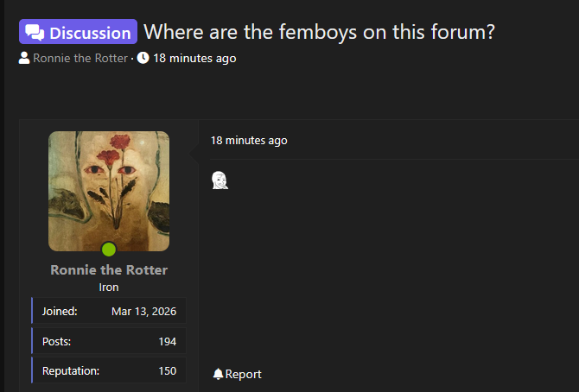579x392 pixels.
Task: Click the bell icon next to Report
Action: click(x=218, y=374)
